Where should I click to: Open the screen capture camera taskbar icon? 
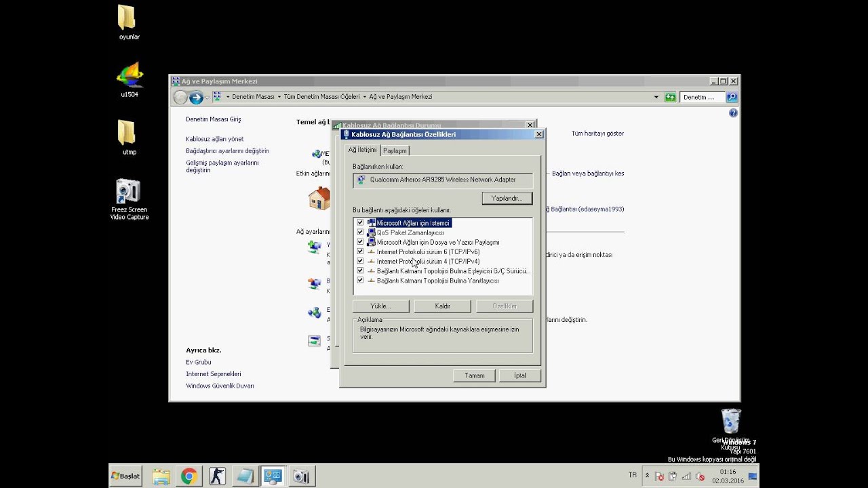(x=301, y=476)
